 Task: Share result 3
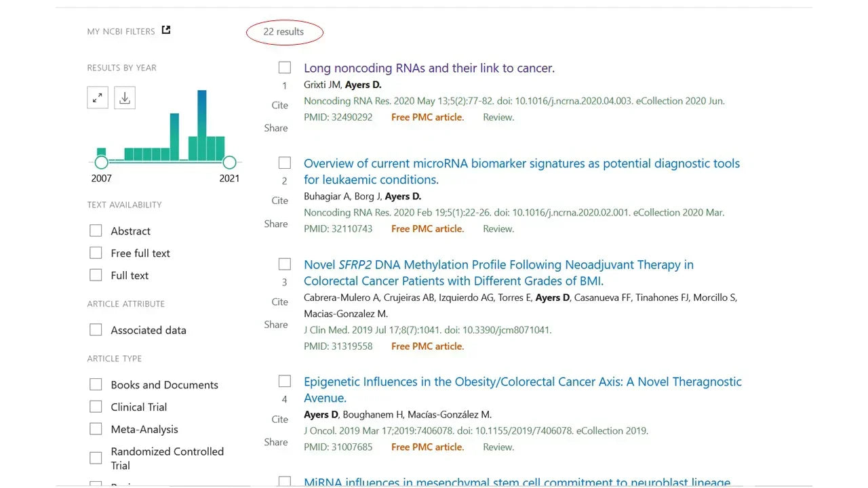point(276,325)
